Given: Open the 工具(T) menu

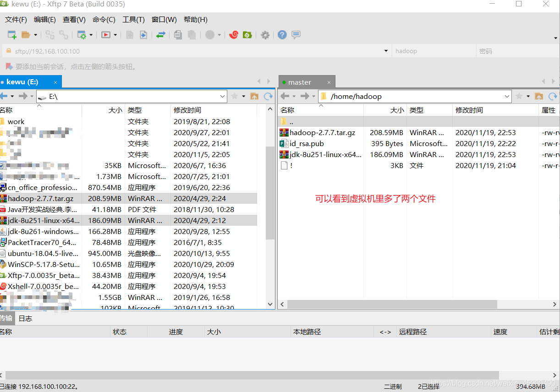Looking at the screenshot, I should click(133, 20).
